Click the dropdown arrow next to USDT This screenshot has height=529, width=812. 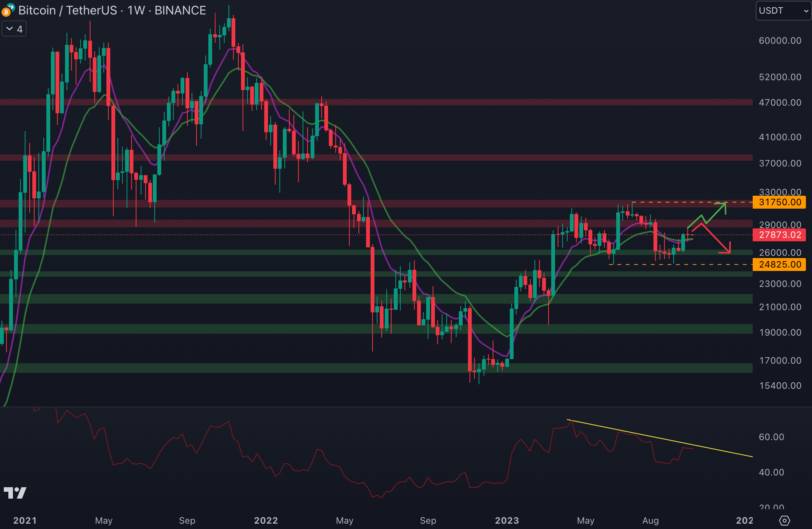[806, 11]
